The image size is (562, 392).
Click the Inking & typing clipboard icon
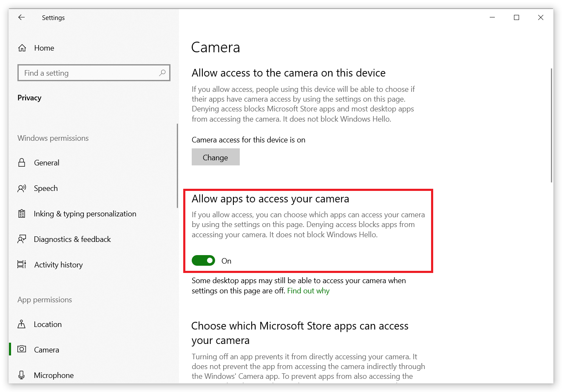22,214
